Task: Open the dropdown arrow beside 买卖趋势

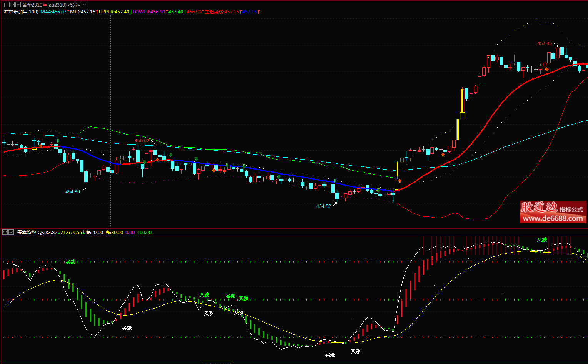Action: [x=11, y=232]
